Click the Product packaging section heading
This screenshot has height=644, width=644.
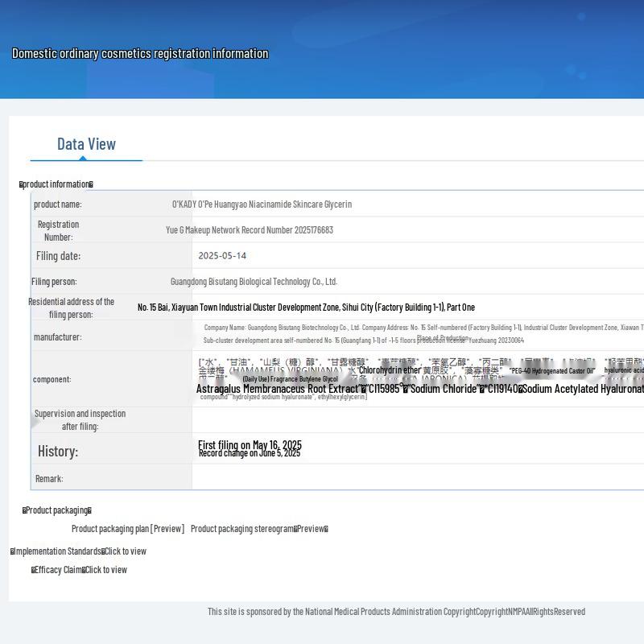(x=56, y=510)
